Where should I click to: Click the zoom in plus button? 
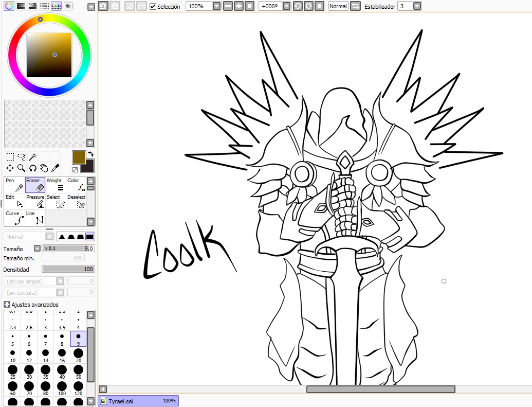click(x=239, y=6)
